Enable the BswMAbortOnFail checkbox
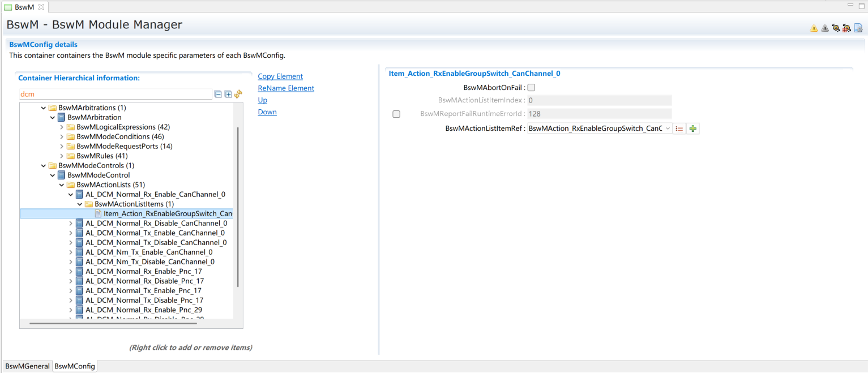The height and width of the screenshot is (373, 868). (x=531, y=88)
